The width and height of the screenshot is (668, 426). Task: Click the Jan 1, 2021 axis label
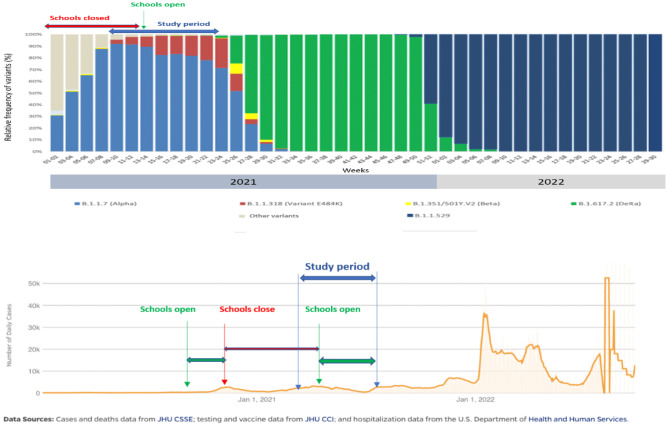[257, 400]
